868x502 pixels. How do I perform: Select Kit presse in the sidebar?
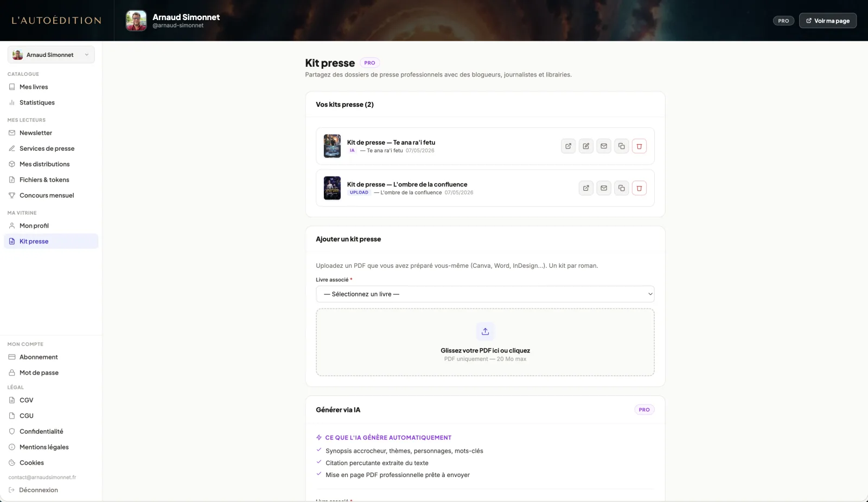tap(51, 241)
